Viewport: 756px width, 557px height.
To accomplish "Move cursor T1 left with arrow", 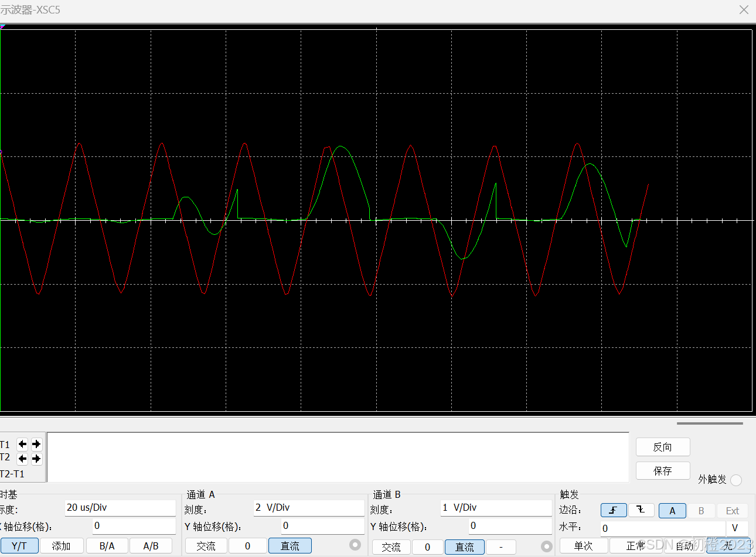I will point(22,444).
